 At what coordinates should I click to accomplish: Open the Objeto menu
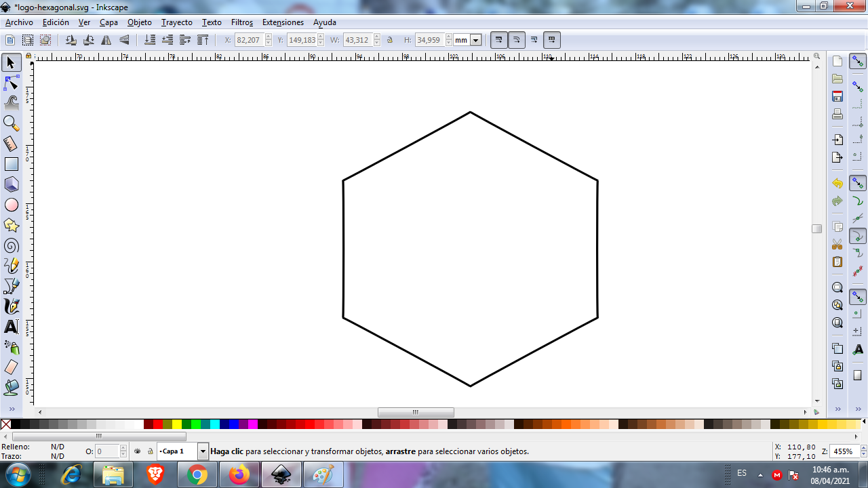140,22
